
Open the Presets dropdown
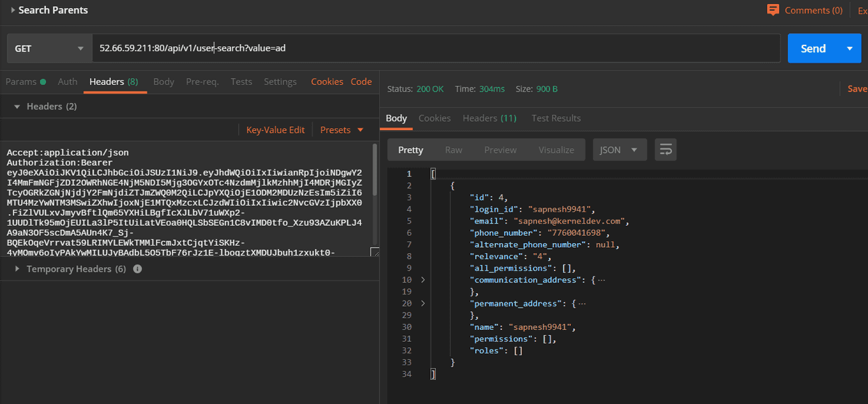pos(341,129)
